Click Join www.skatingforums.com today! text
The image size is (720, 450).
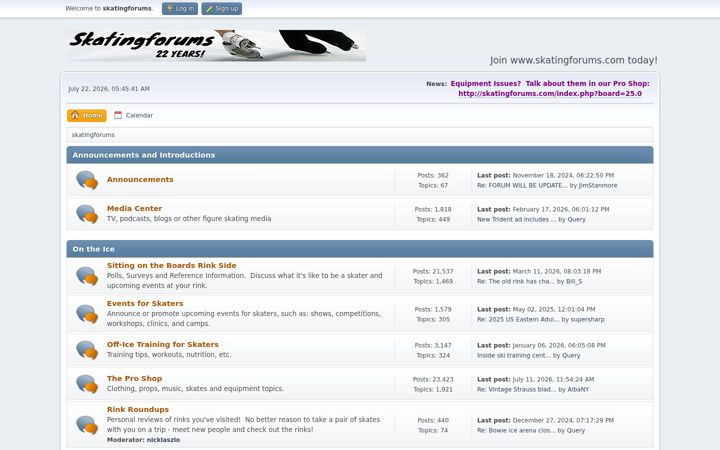574,60
